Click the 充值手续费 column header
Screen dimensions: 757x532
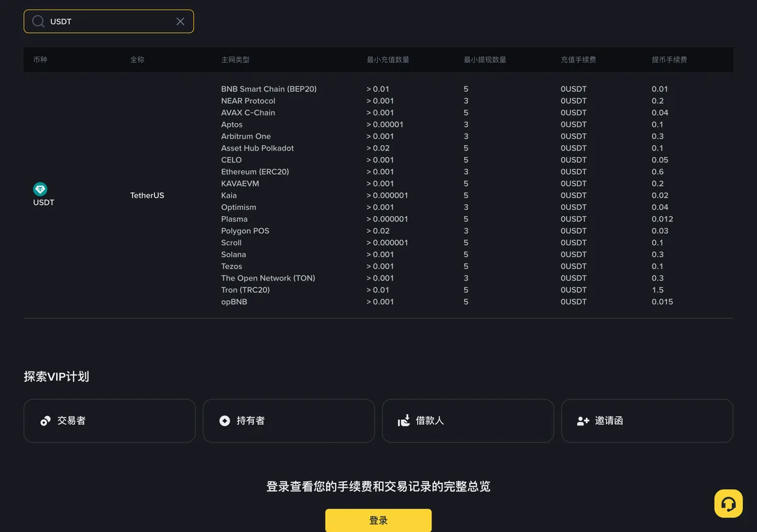pos(578,60)
